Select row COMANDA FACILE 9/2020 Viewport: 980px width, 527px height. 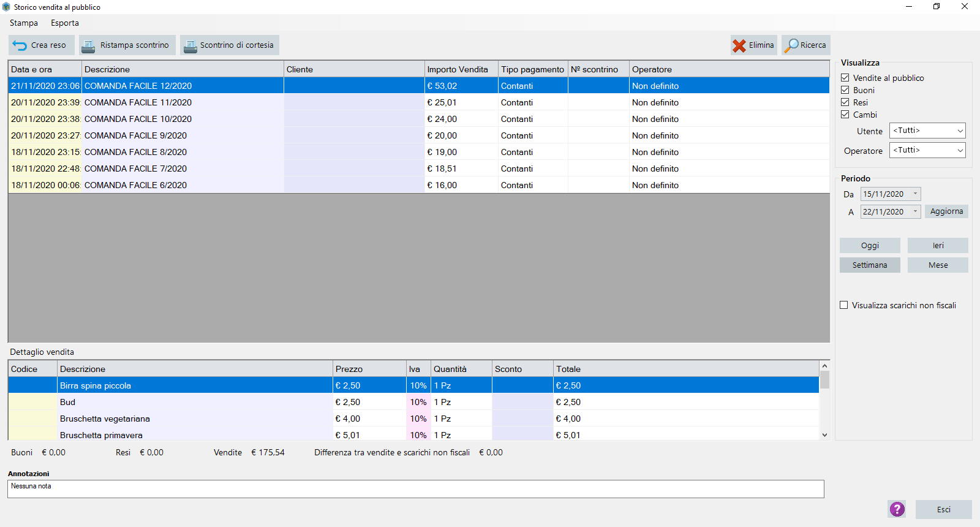(419, 135)
